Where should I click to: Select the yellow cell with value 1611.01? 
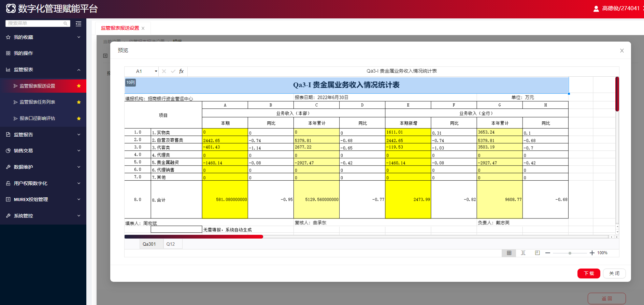(408, 132)
